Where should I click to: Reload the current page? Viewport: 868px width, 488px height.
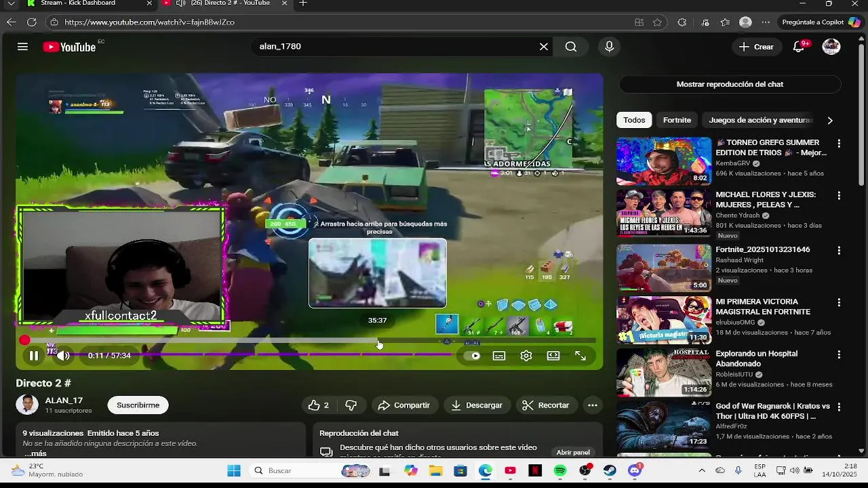click(x=31, y=22)
